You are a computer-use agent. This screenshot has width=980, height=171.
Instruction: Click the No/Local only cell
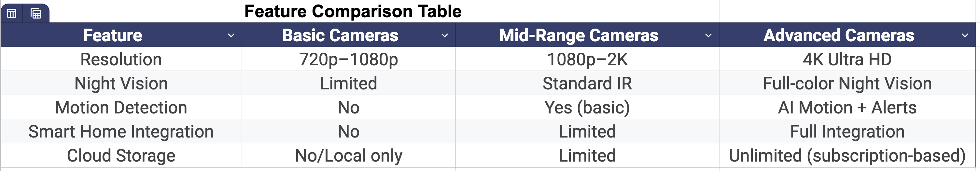tap(348, 155)
